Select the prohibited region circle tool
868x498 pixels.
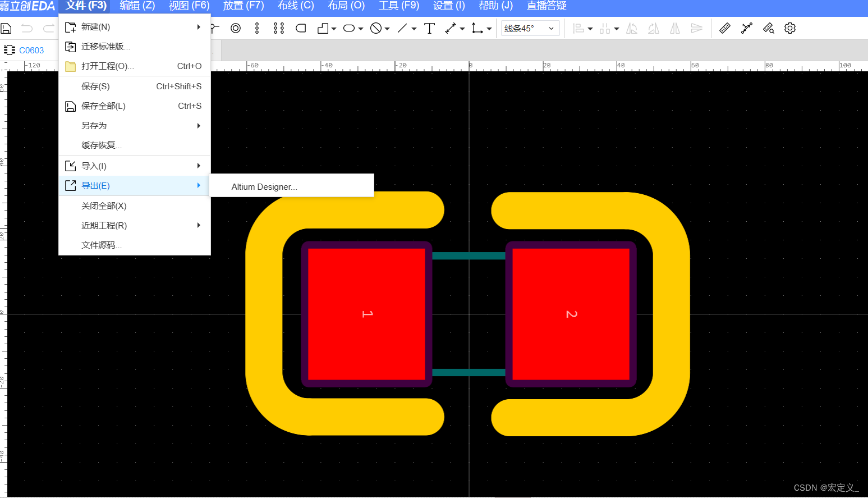tap(376, 28)
